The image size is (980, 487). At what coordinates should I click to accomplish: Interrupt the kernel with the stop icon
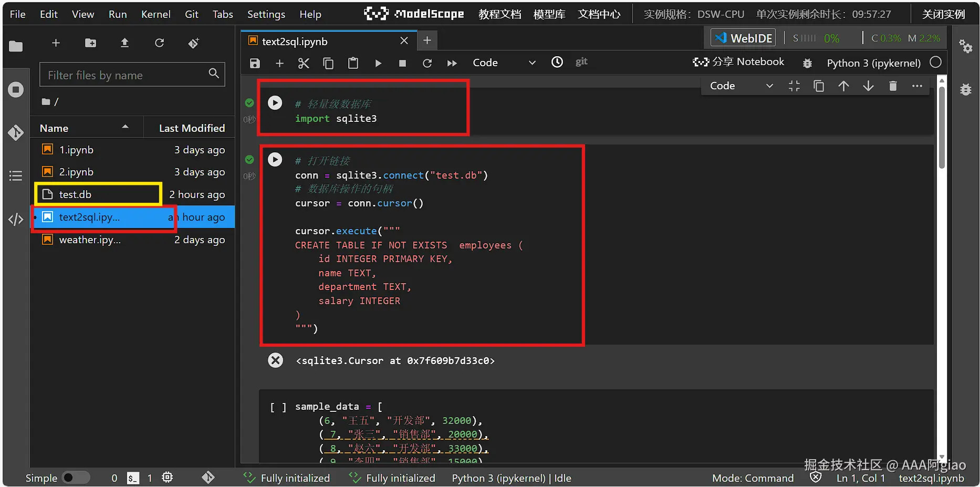(x=402, y=63)
